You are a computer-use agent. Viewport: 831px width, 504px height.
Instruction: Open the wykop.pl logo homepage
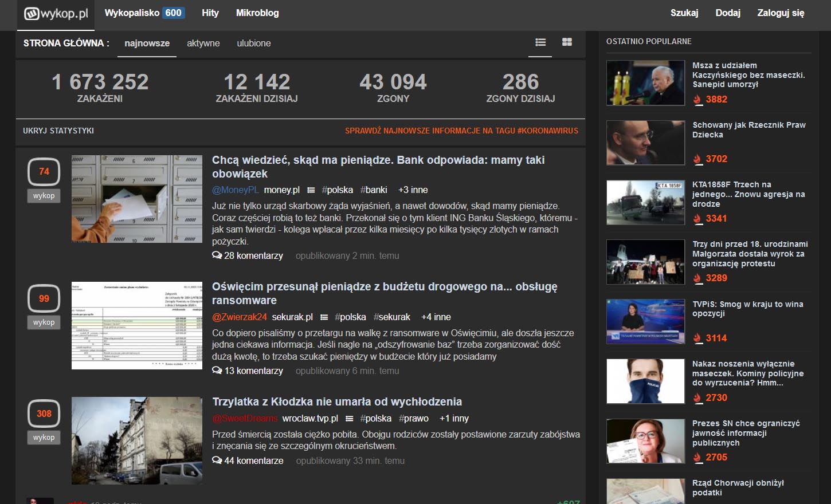(x=56, y=13)
